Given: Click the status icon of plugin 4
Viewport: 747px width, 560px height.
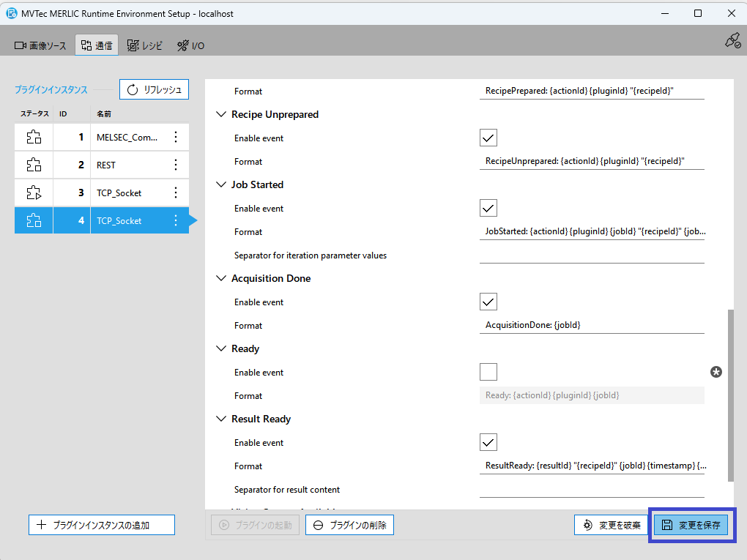Looking at the screenshot, I should pos(34,220).
